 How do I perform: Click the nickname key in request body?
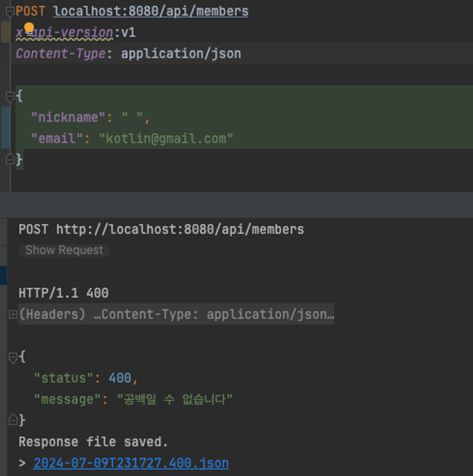(68, 117)
